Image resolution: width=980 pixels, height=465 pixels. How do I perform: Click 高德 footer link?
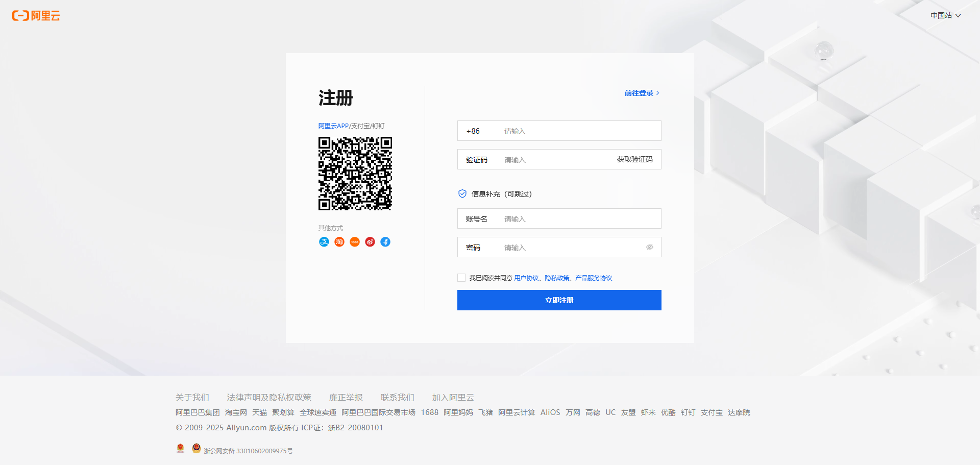point(593,412)
